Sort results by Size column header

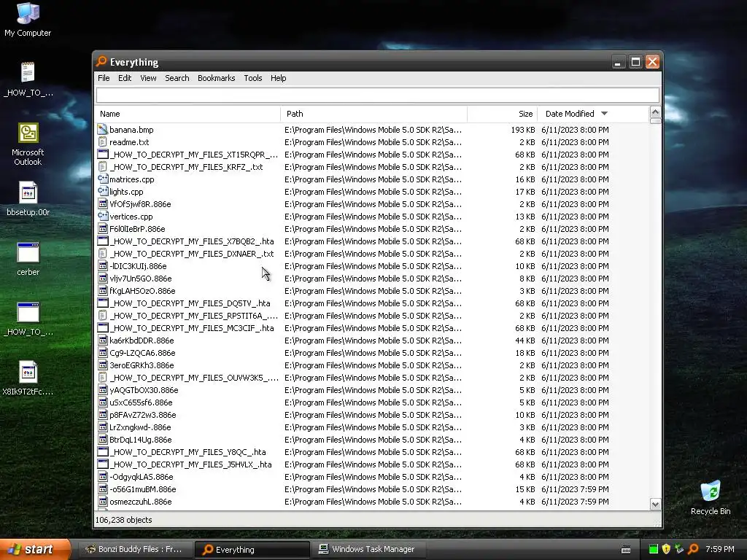pos(503,114)
